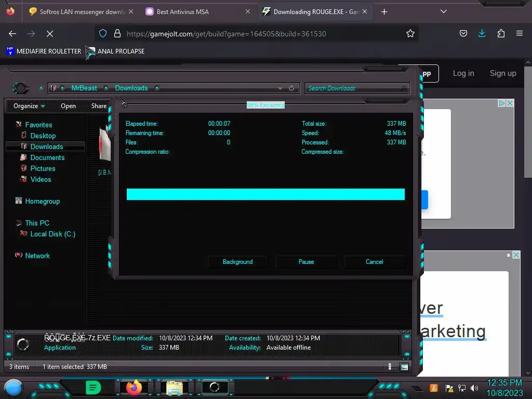Select Downloads in the navigation pane
532x399 pixels.
click(46, 147)
